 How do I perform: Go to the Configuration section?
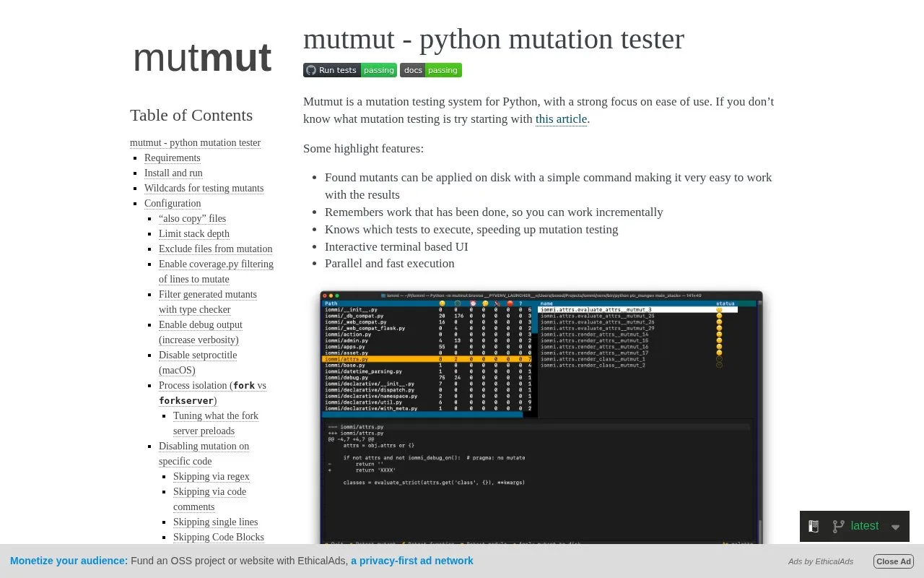point(173,203)
